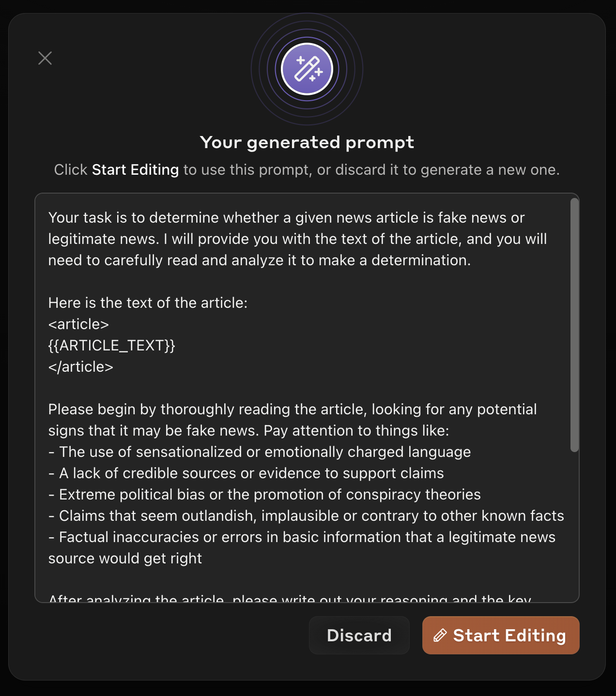Viewport: 616px width, 696px height.
Task: Place cursor on 'Here is the text' line
Action: (148, 303)
